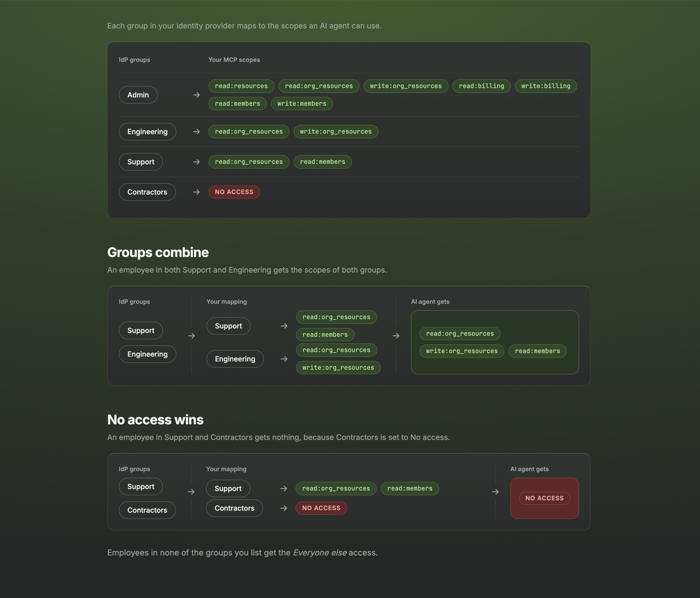Click write:org_resources beside Engineering mapping in Groups combine
700x598 pixels.
[338, 368]
